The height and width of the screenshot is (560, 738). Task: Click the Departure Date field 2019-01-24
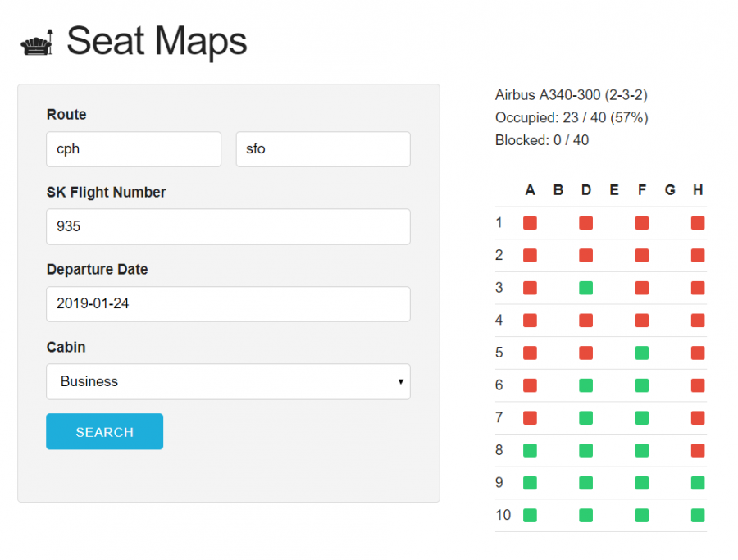[x=228, y=304]
